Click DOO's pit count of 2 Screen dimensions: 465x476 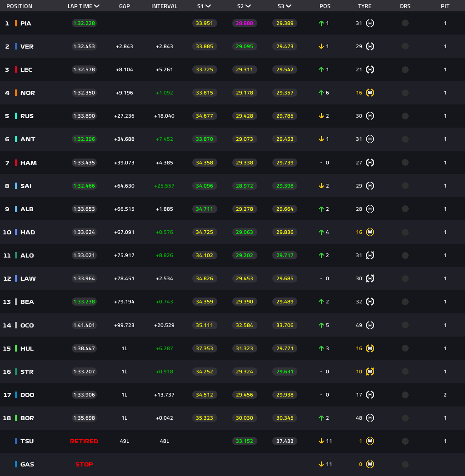point(445,395)
